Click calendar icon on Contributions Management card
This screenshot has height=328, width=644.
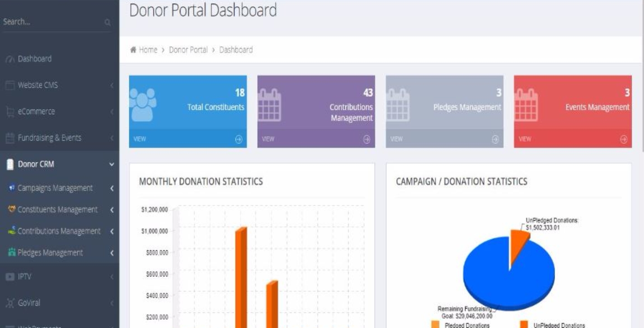pyautogui.click(x=269, y=105)
